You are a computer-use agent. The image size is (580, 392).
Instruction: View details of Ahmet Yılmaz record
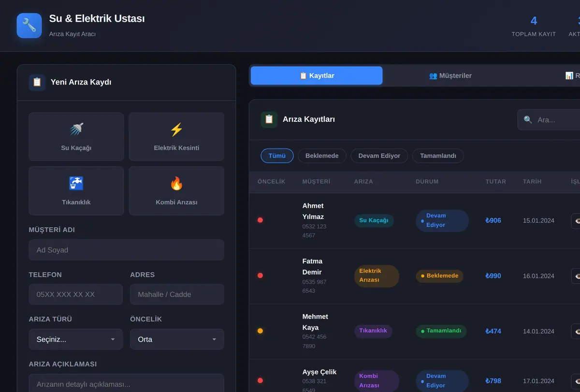click(576, 221)
